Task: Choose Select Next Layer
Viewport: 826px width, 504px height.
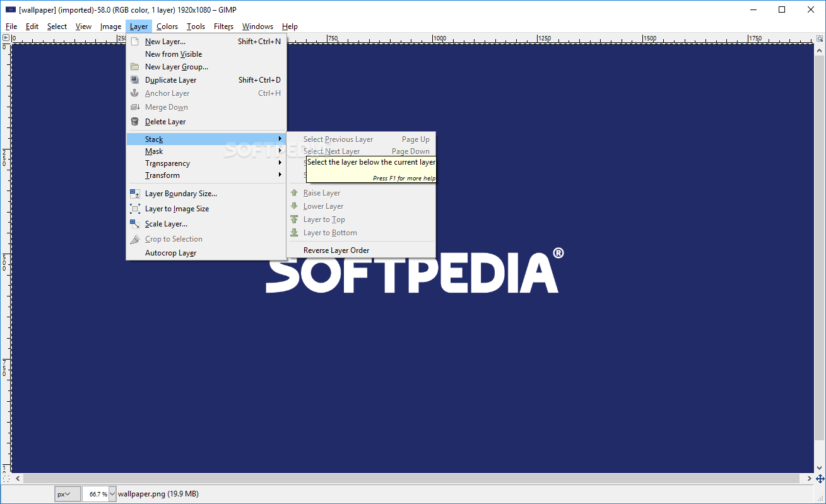Action: point(361,151)
